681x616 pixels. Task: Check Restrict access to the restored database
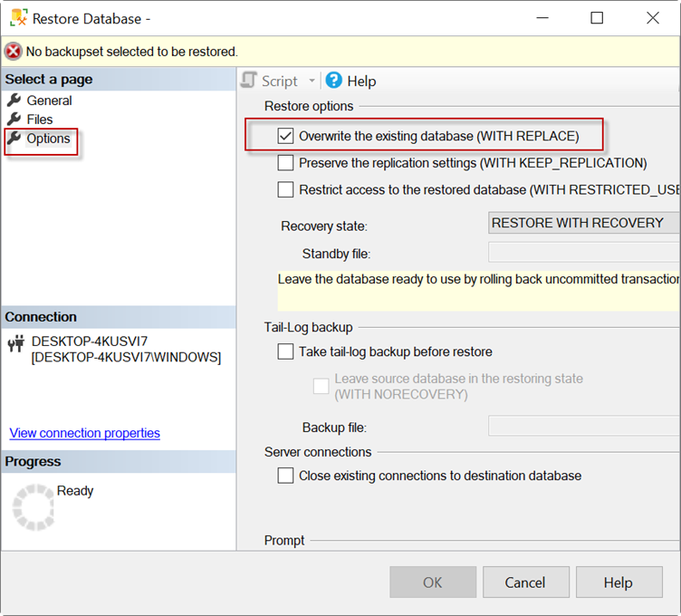point(285,190)
